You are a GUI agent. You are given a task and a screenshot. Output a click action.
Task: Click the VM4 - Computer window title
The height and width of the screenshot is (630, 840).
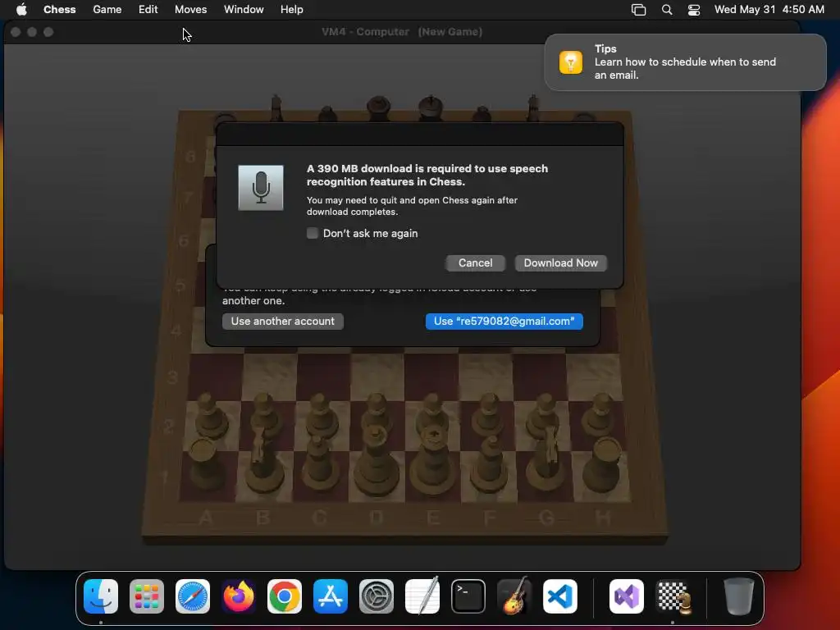(402, 32)
